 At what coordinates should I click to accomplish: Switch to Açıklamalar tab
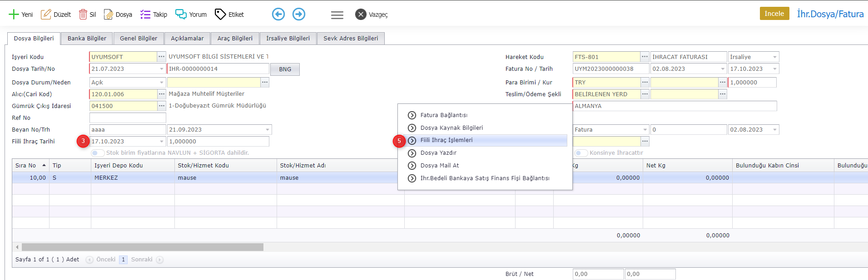coord(187,39)
